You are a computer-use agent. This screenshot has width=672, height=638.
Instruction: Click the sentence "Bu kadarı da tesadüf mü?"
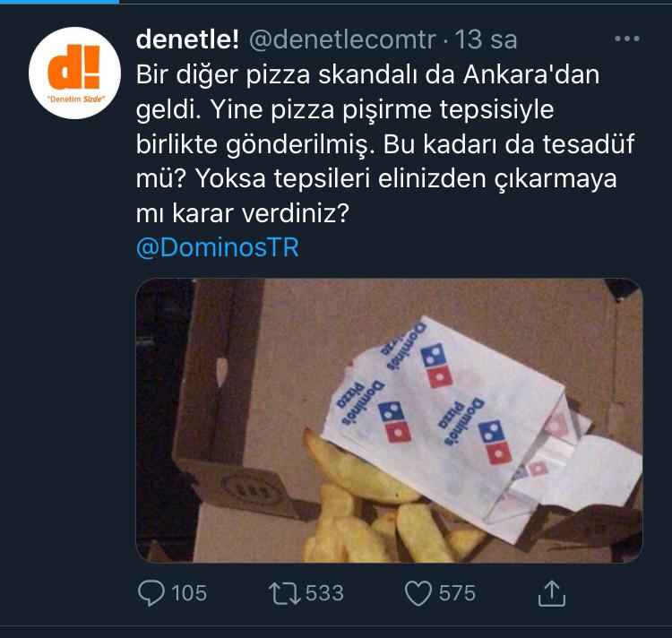(x=502, y=144)
